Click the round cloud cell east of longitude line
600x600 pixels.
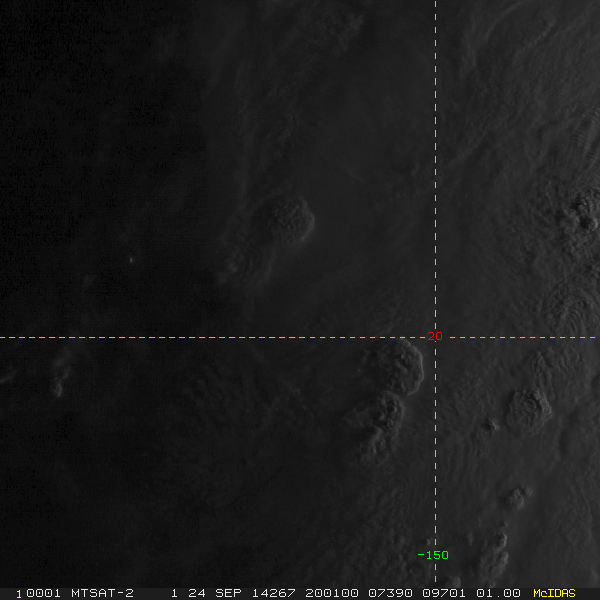(x=529, y=410)
